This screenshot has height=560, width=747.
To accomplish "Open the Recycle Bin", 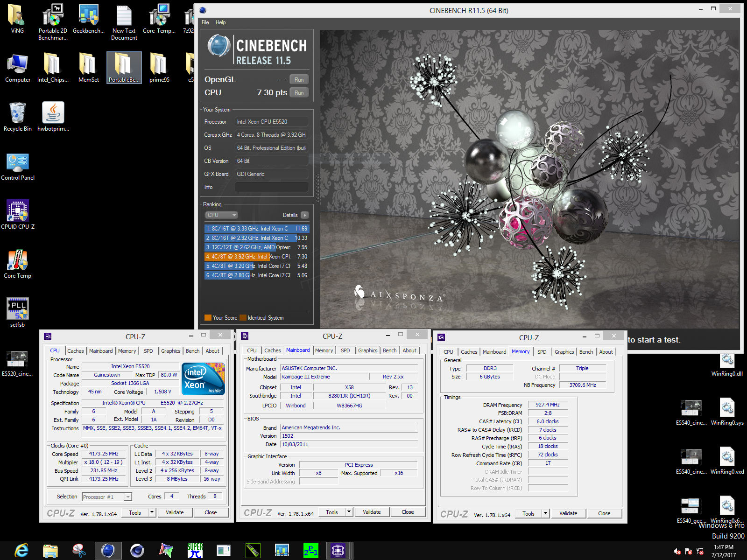I will click(x=18, y=117).
